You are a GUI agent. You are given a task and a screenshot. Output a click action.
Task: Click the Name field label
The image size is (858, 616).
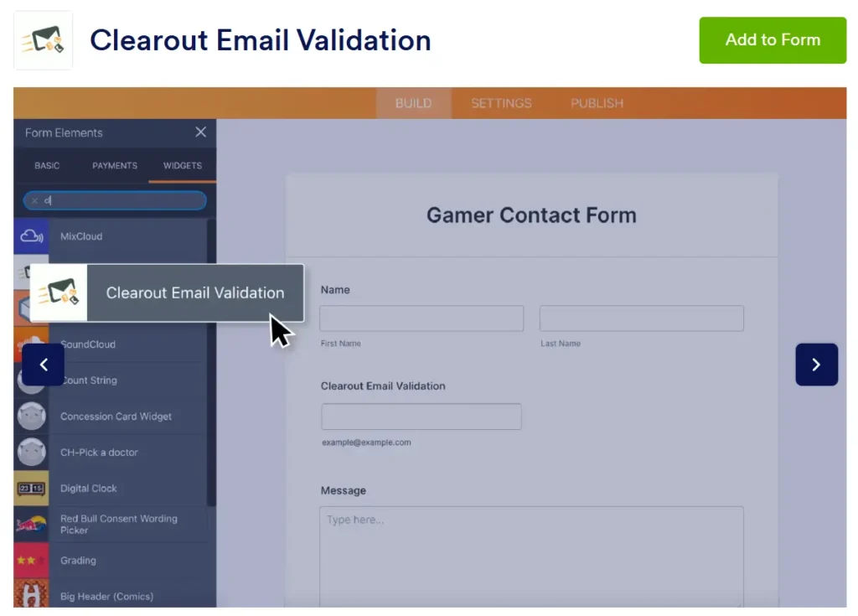335,290
